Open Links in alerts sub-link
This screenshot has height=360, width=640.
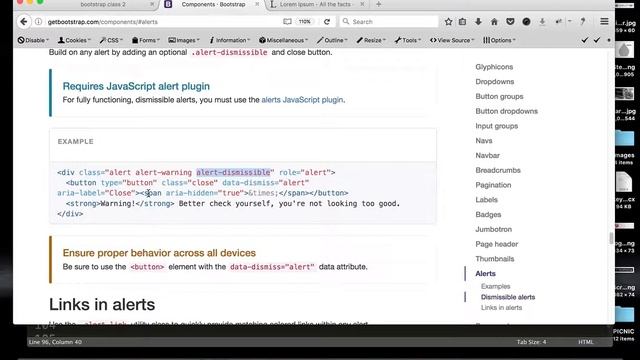(501, 308)
